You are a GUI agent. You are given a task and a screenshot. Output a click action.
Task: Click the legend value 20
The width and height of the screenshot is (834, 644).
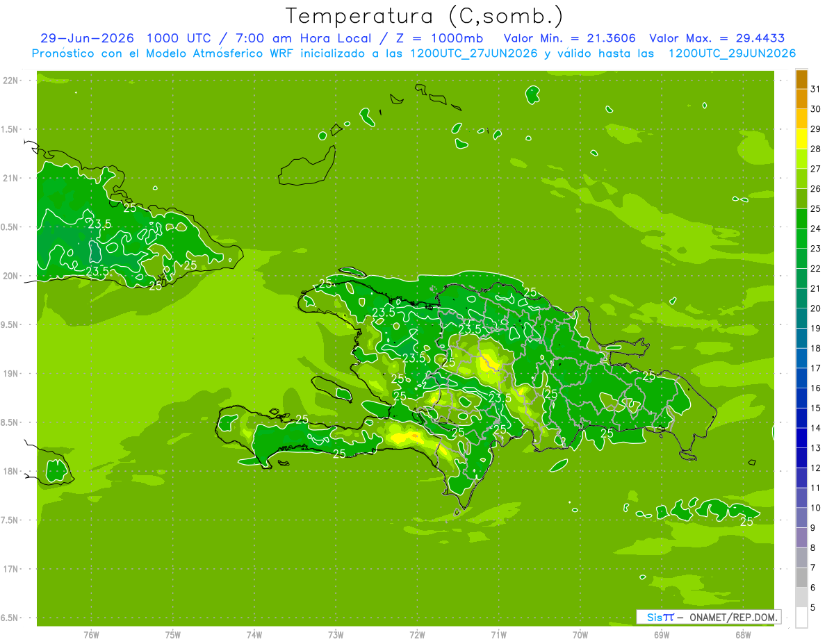(x=816, y=308)
